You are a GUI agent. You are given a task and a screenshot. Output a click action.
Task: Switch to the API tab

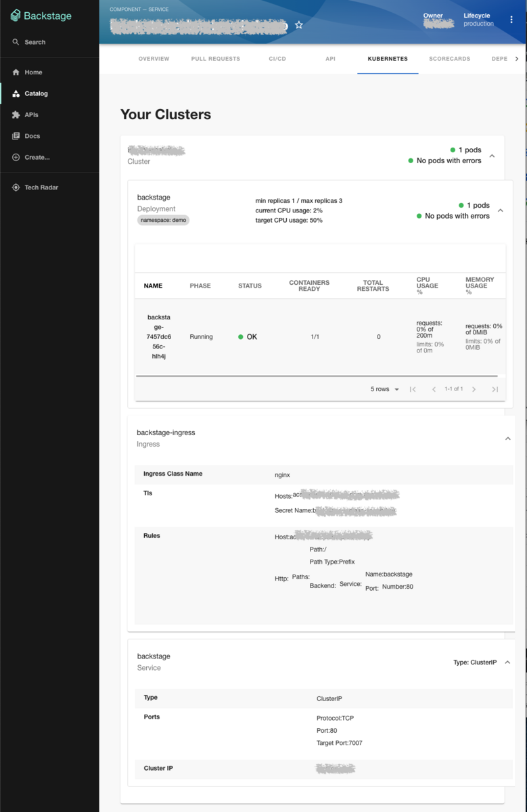coord(330,59)
